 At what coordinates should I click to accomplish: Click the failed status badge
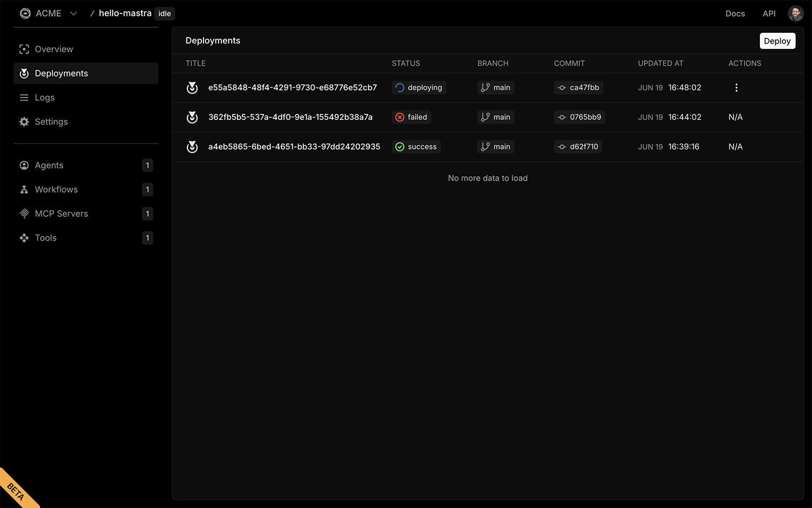(x=411, y=117)
